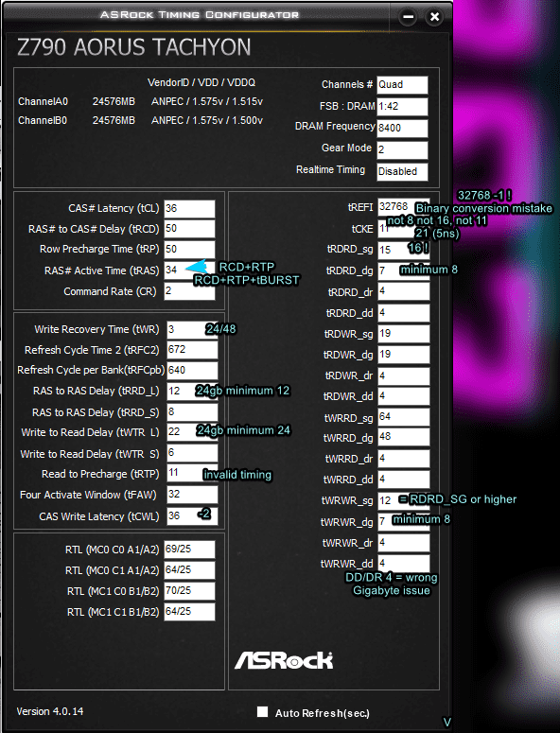
Task: Click the tWRRD_dd value field
Action: (x=403, y=480)
